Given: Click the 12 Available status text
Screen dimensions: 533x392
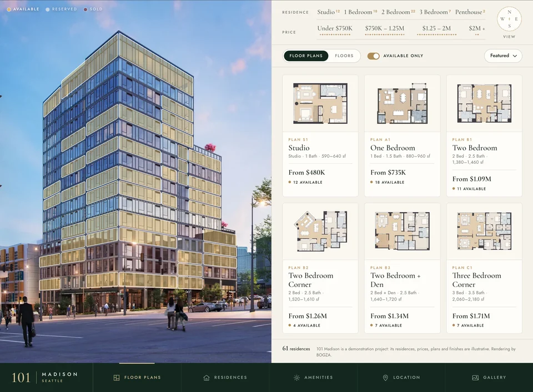Looking at the screenshot, I should click(308, 183).
